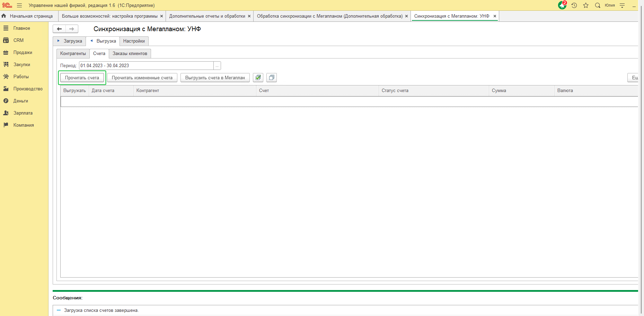This screenshot has width=644, height=316.
Task: Click Прочитать счета button
Action: [x=82, y=78]
